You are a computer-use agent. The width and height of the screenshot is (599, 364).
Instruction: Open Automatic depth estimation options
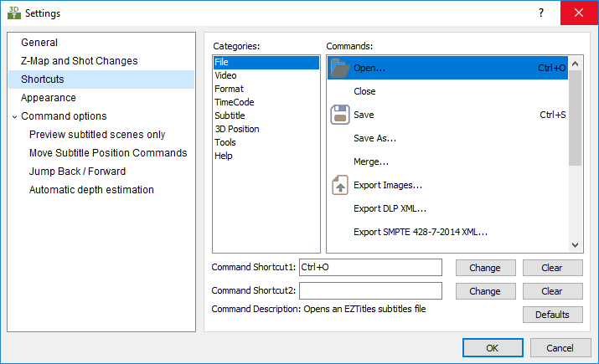(91, 190)
